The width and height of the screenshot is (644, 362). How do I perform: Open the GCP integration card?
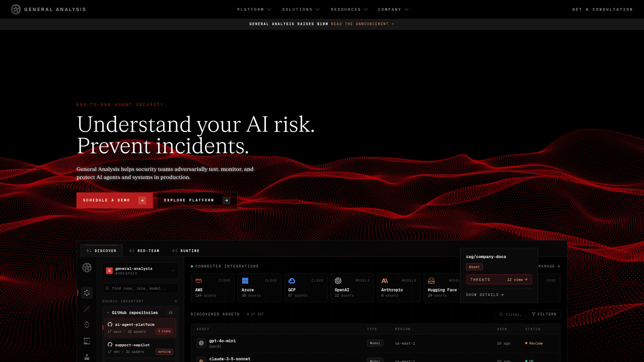(x=306, y=288)
